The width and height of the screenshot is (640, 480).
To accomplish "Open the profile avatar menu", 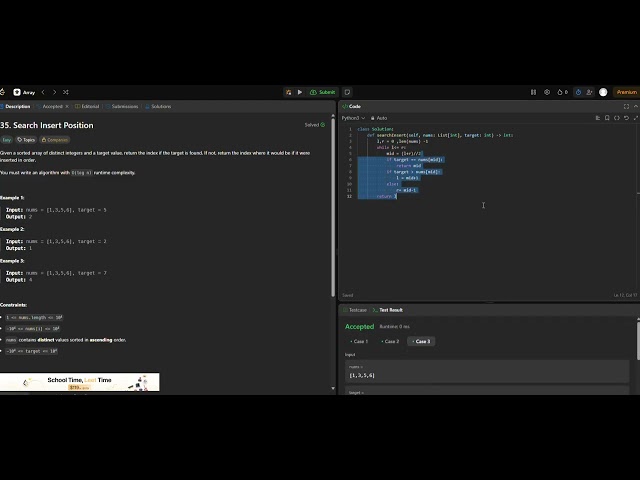I will tap(603, 92).
